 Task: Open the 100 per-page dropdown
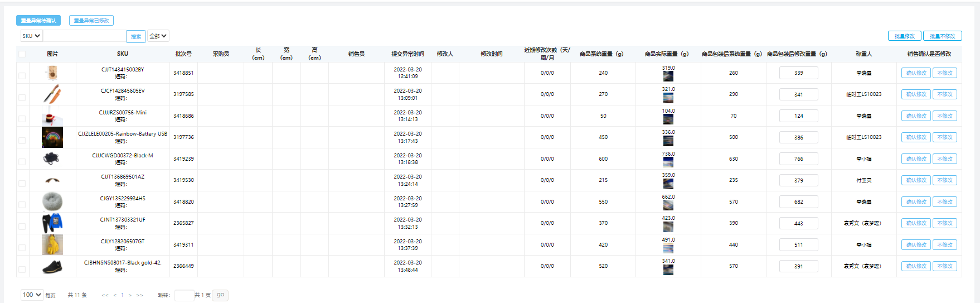(x=32, y=295)
